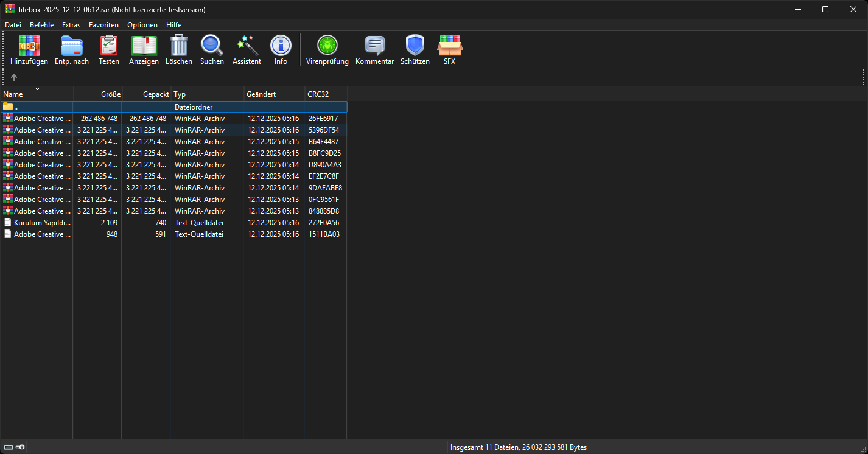This screenshot has height=454, width=868.
Task: Show archive Info
Action: [281, 50]
